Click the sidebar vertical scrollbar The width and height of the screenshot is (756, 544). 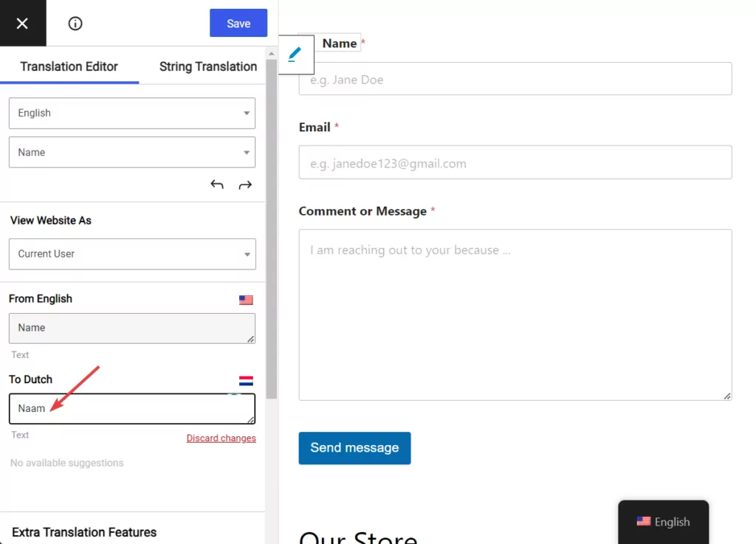click(271, 221)
